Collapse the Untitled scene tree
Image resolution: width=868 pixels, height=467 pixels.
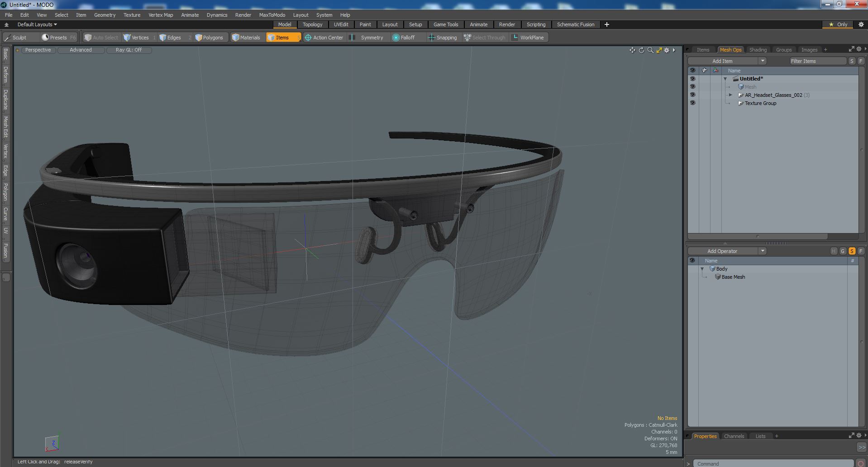pyautogui.click(x=725, y=79)
